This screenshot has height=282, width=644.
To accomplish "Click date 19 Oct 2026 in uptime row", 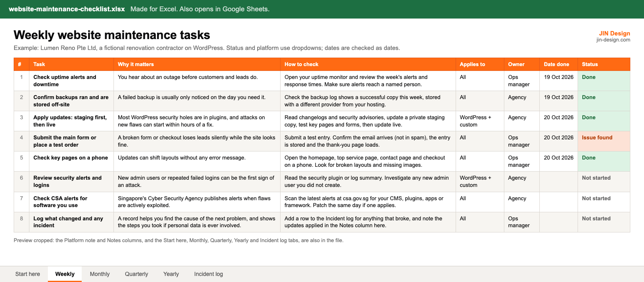I will (559, 81).
